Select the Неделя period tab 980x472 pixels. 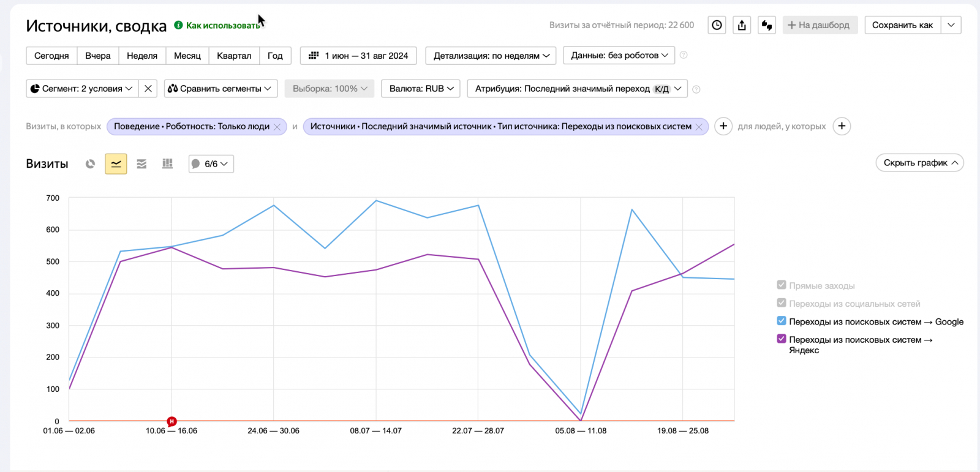click(142, 56)
